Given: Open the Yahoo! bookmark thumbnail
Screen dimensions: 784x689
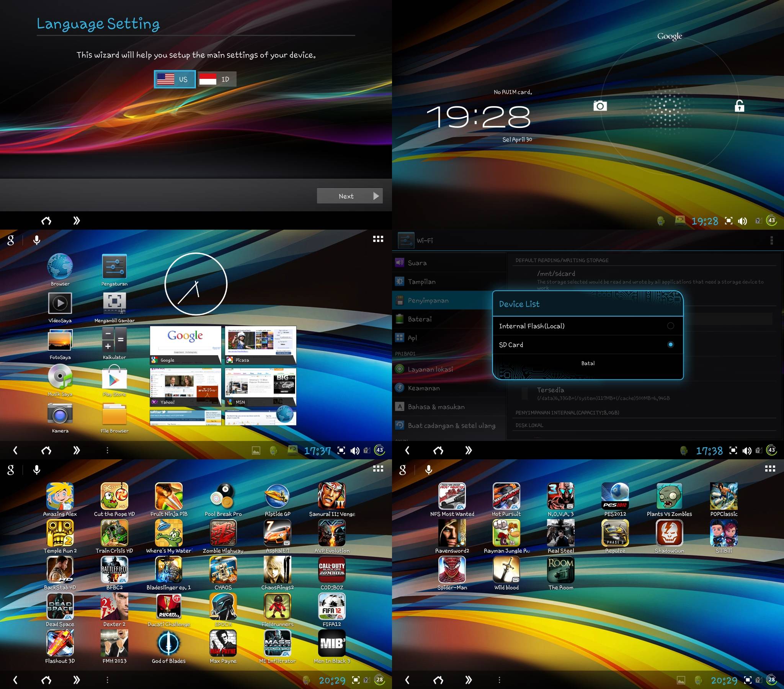Looking at the screenshot, I should (x=185, y=387).
